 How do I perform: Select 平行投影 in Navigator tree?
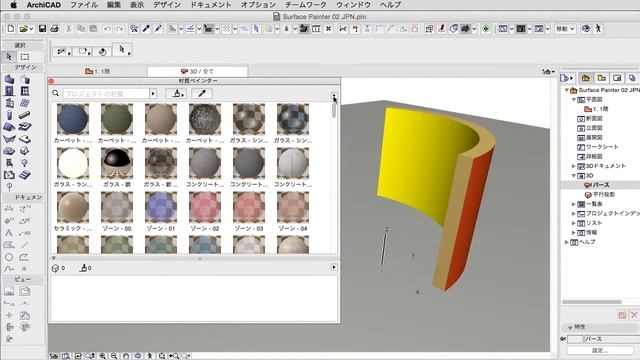(x=604, y=195)
